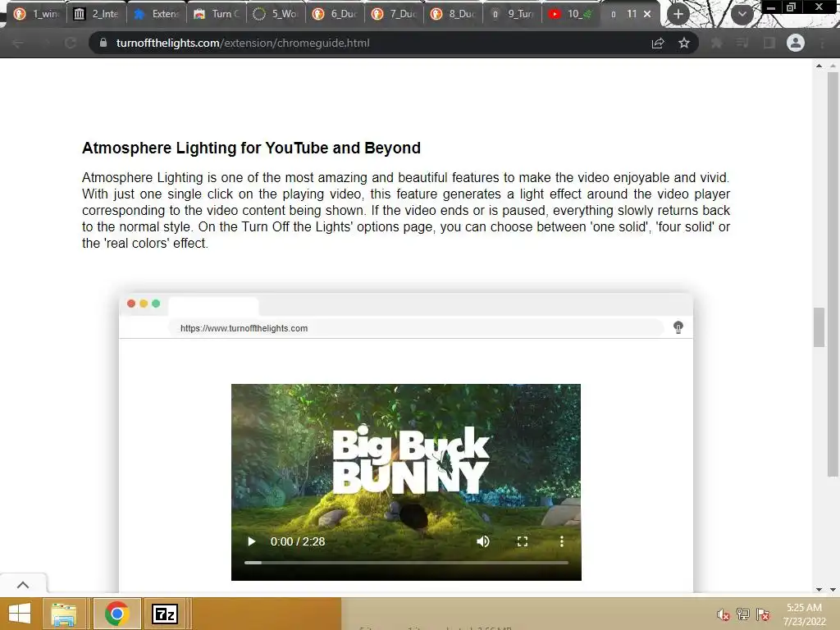
Task: Open the Windows Start button
Action: point(20,614)
